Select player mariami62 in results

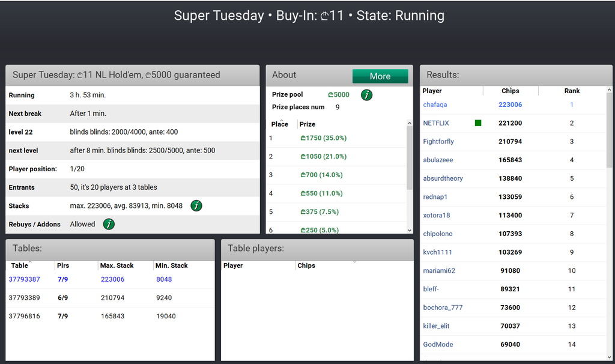point(439,270)
